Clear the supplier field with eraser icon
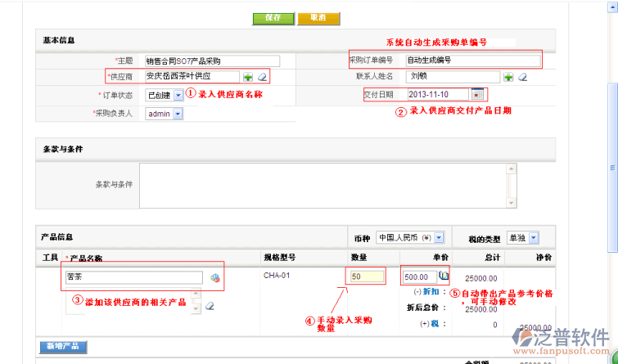 coord(262,76)
